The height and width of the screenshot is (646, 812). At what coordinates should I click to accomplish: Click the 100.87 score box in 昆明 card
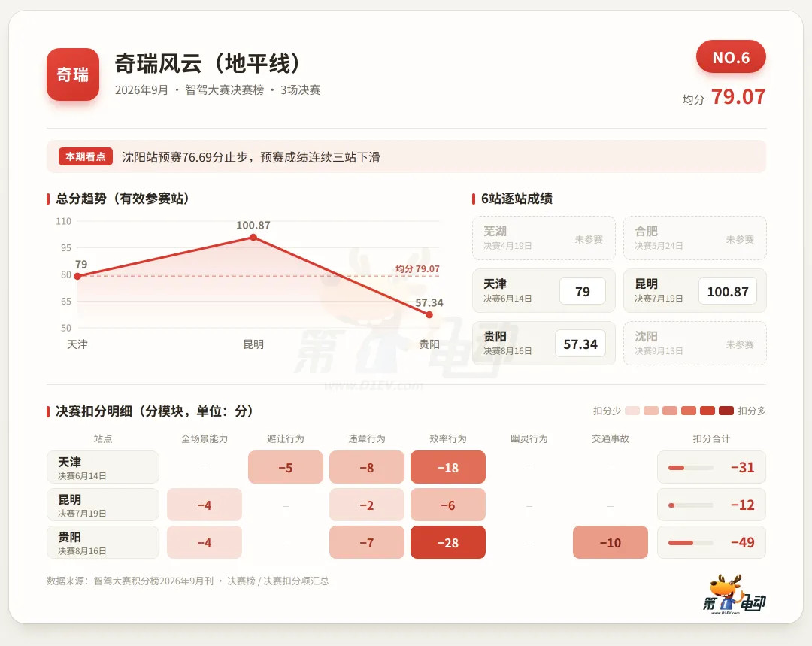tap(728, 291)
